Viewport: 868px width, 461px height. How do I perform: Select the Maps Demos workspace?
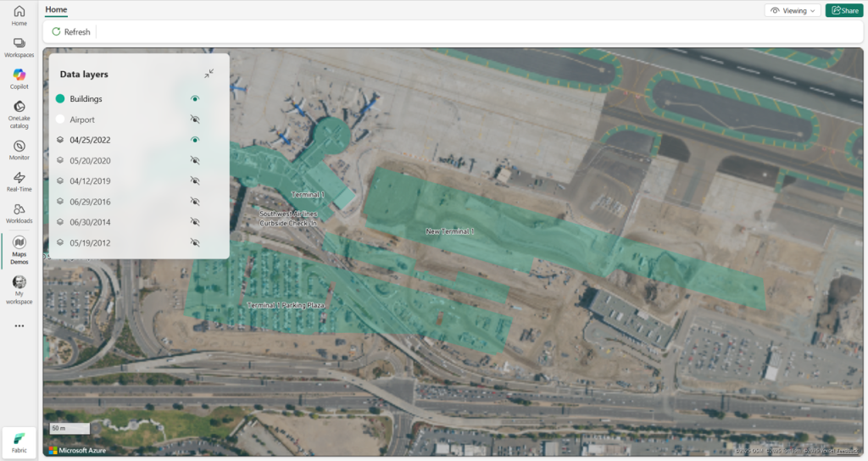[x=19, y=250]
